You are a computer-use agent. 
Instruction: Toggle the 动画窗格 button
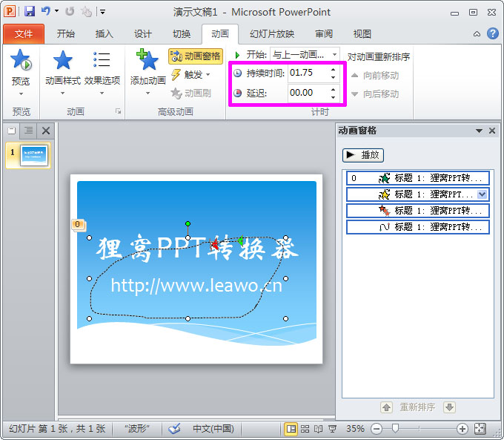pos(196,56)
